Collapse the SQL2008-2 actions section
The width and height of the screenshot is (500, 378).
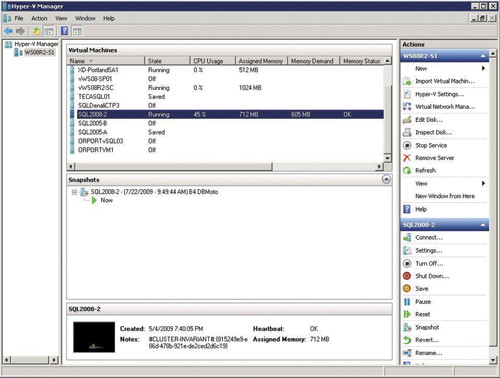tap(483, 225)
